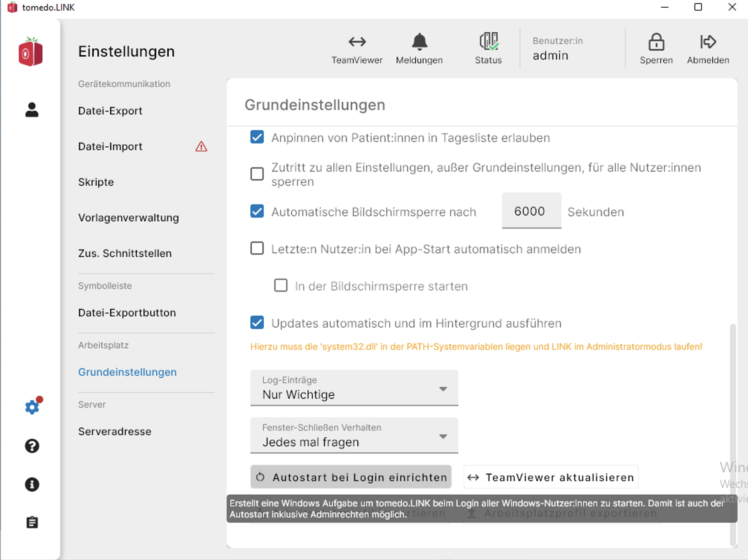Open Datei-Export settings
The image size is (748, 560).
[110, 111]
